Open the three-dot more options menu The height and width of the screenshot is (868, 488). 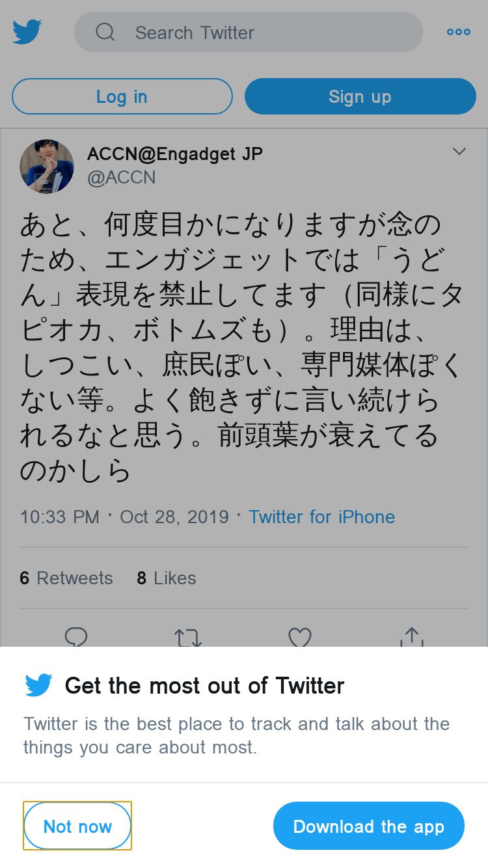[458, 32]
